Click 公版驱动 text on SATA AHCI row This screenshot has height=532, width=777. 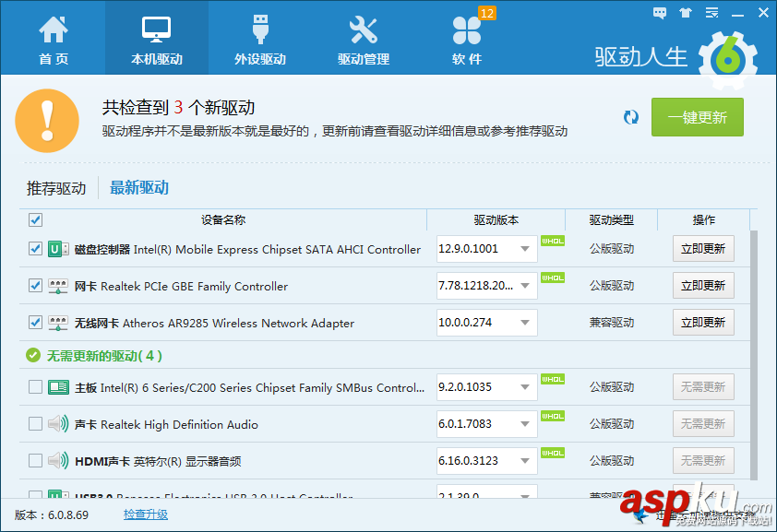pos(612,248)
